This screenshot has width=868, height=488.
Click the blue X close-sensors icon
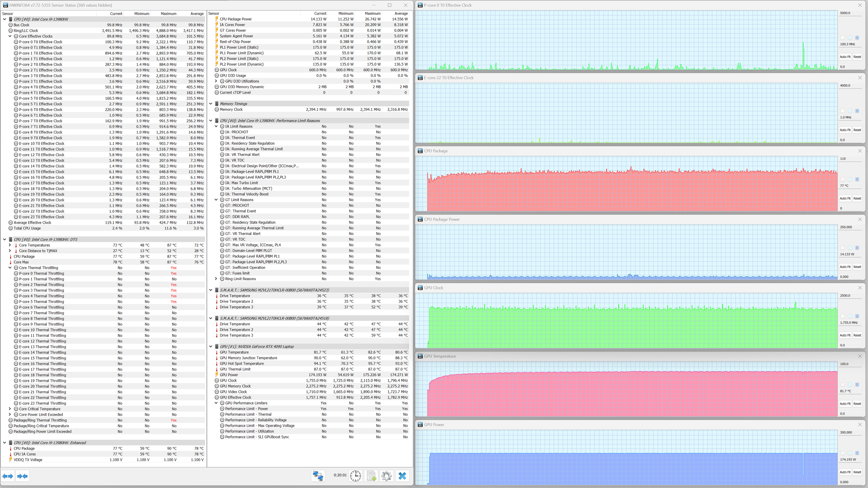(x=402, y=476)
